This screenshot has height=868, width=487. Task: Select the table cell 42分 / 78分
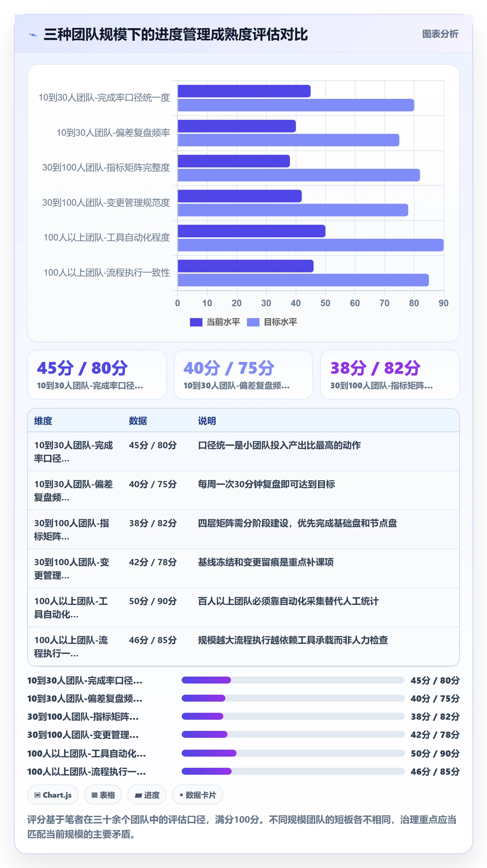point(153,562)
